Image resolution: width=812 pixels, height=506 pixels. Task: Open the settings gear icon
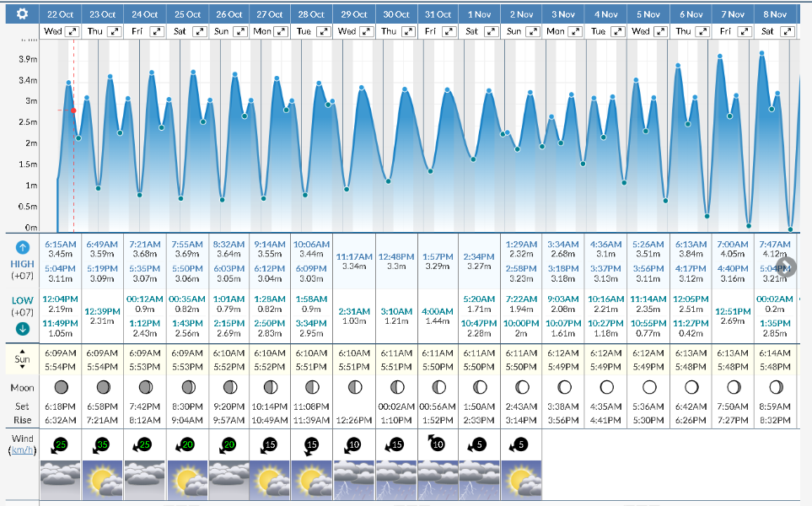pos(22,14)
